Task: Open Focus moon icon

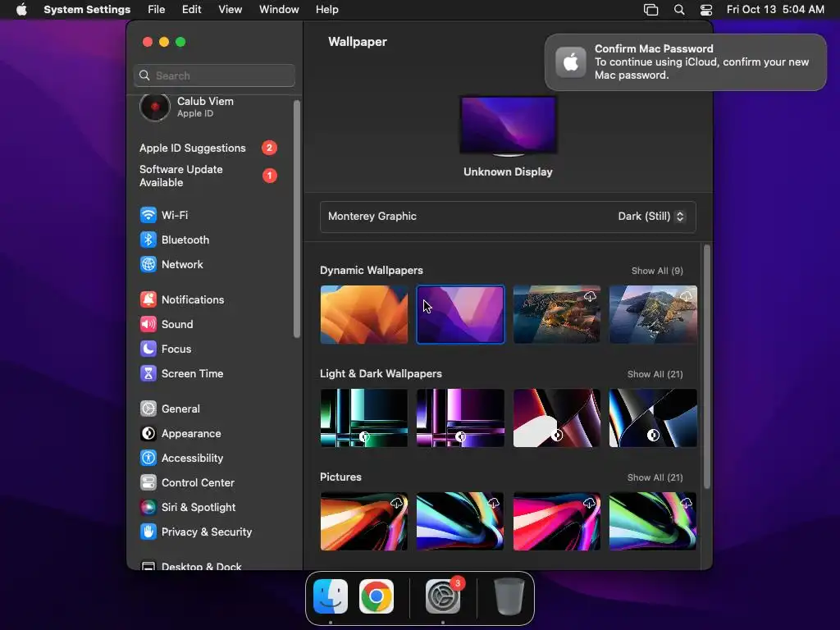Action: click(x=148, y=349)
